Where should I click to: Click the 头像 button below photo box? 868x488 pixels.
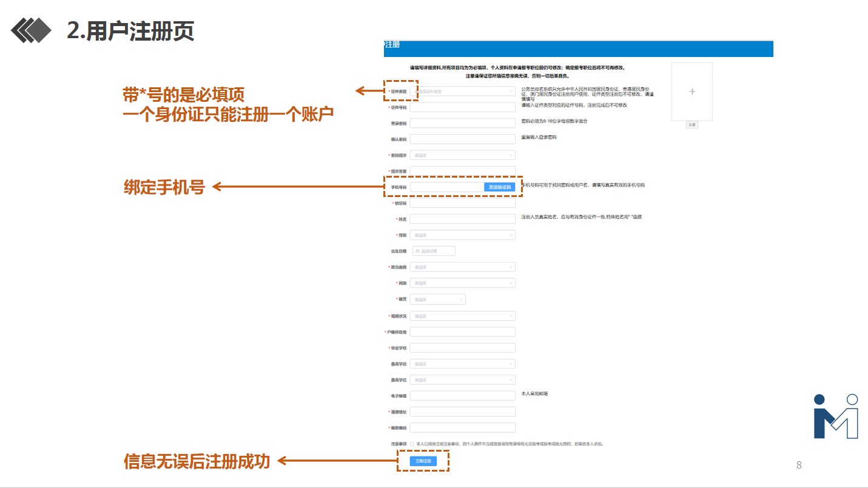coord(692,124)
